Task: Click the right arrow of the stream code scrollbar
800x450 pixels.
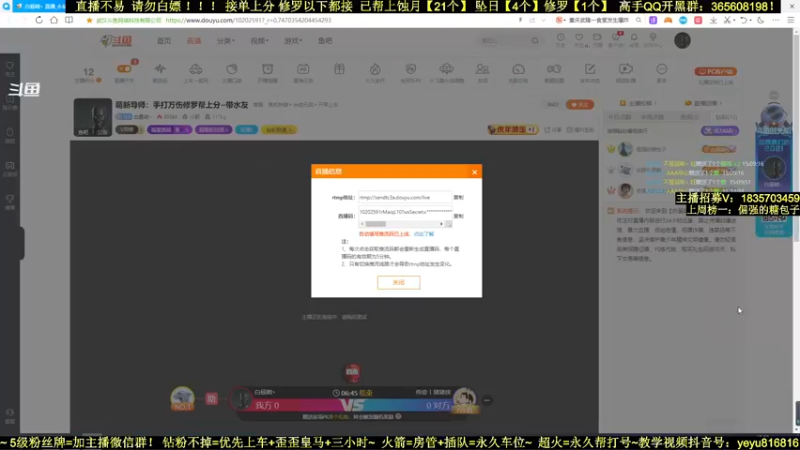Action: 441,224
